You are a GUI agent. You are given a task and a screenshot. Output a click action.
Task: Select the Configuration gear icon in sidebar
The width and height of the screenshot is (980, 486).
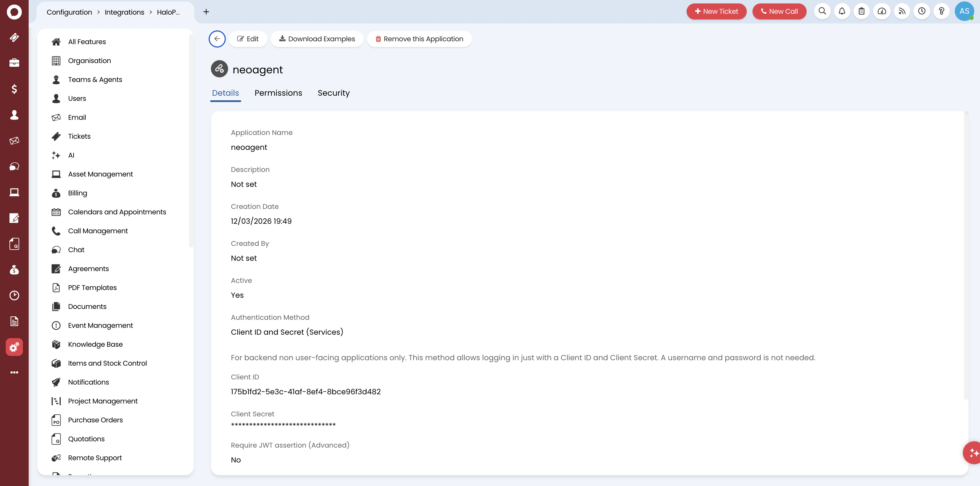(x=14, y=347)
